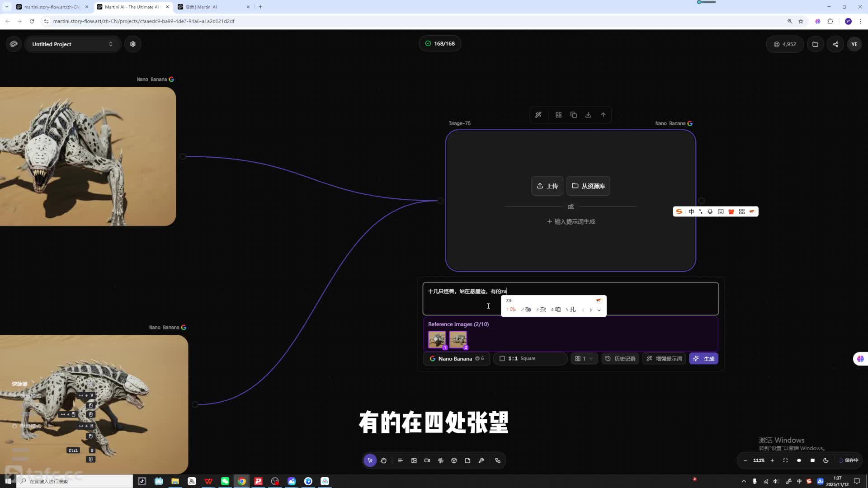The image size is (868, 488).
Task: Open the wrench tools icon
Action: click(481, 460)
